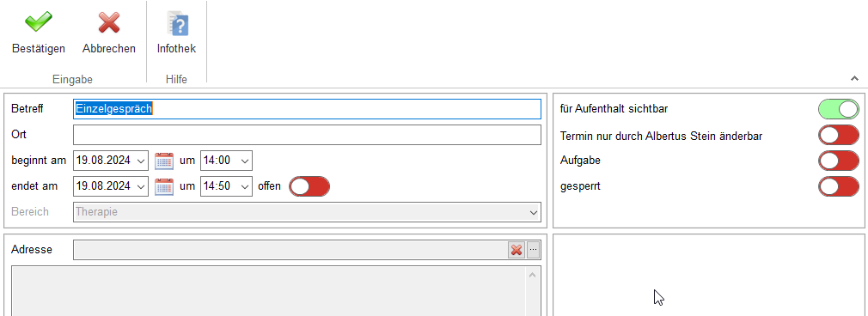Click the Adresse input field

290,250
